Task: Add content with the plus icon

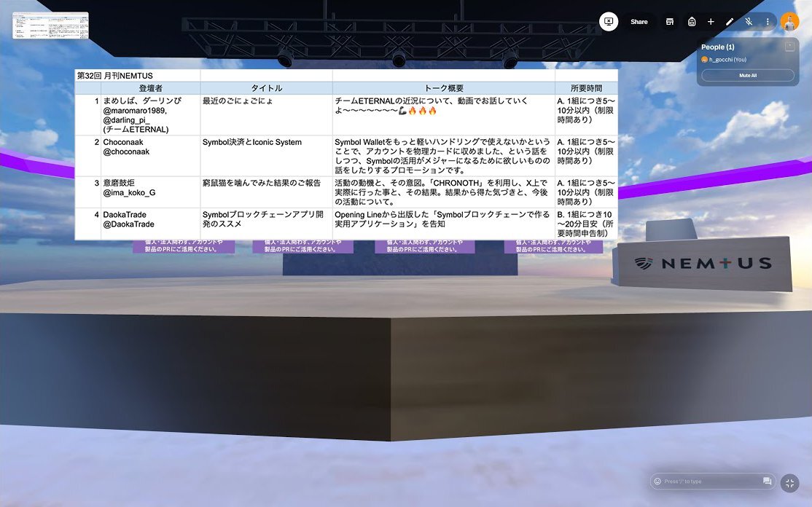Action: coord(711,22)
